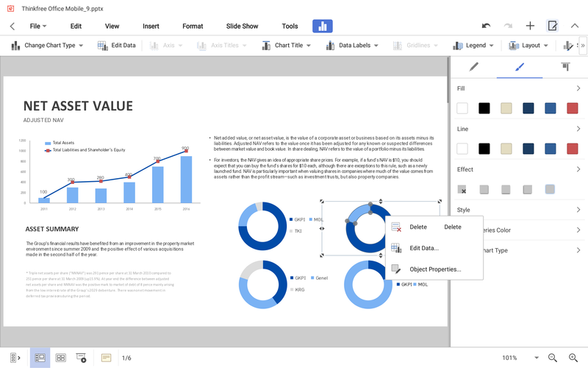Image resolution: width=588 pixels, height=368 pixels.
Task: Switch to slide sorter grid view
Action: coord(61,358)
